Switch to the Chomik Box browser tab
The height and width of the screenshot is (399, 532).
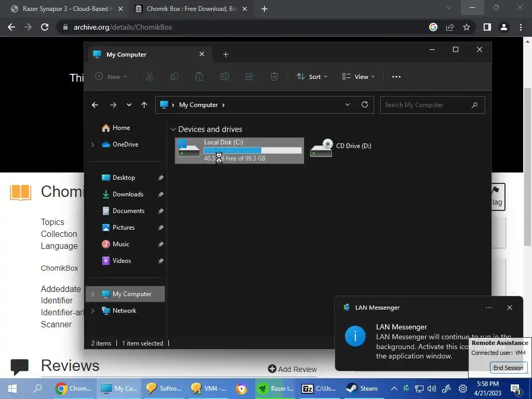click(190, 9)
